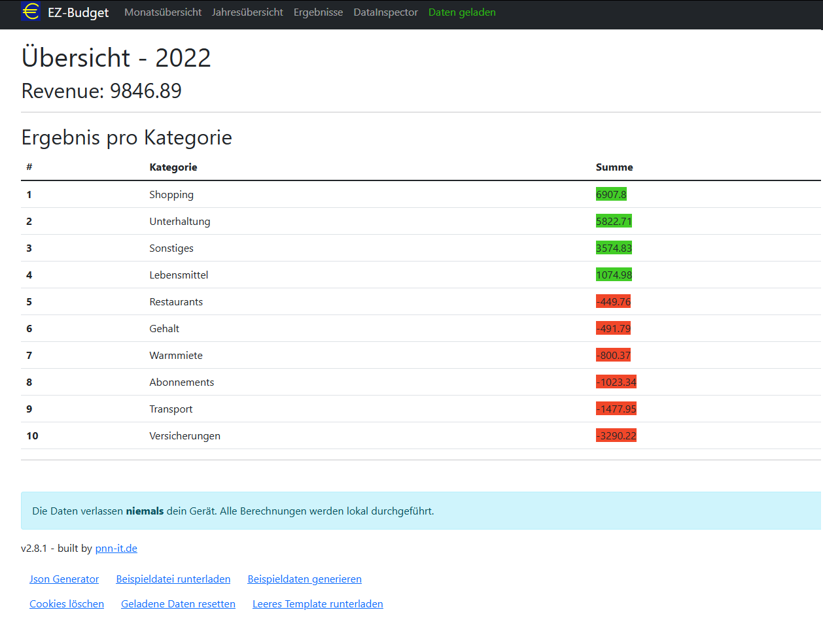This screenshot has width=823, height=644.
Task: Click the green Daten geladen status
Action: coord(462,12)
